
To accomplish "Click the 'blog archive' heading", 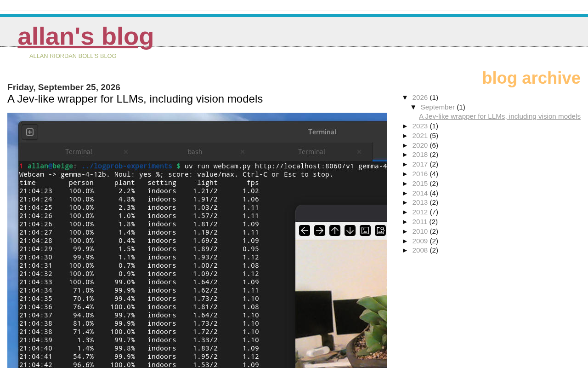I will [x=531, y=78].
